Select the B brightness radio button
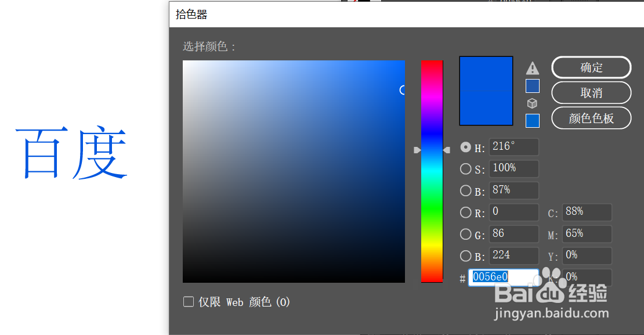 click(x=465, y=190)
